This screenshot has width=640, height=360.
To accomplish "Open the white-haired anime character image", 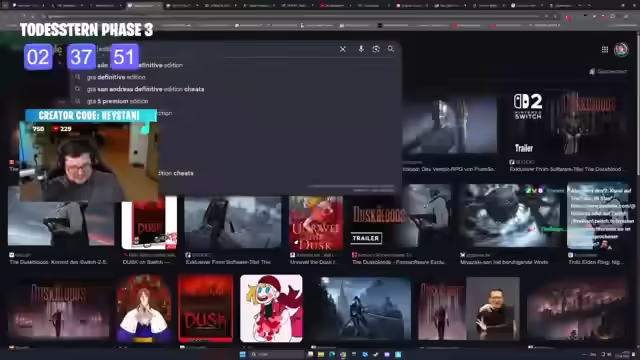I will click(144, 308).
